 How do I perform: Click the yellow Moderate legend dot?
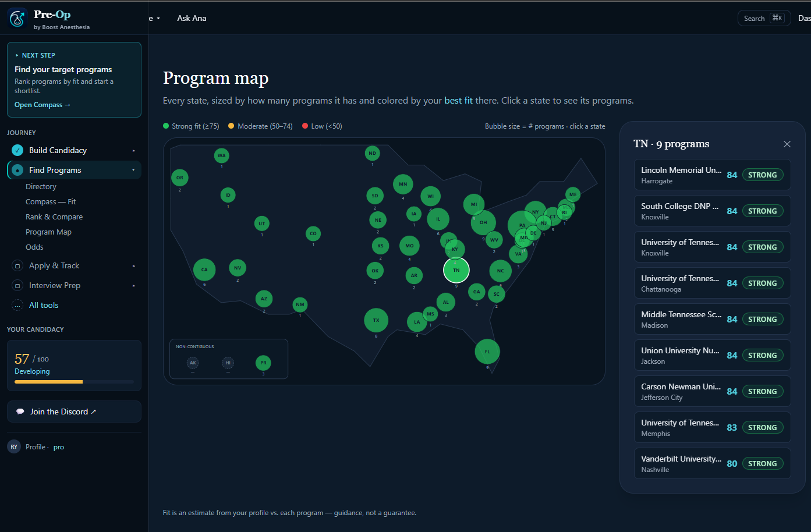231,126
